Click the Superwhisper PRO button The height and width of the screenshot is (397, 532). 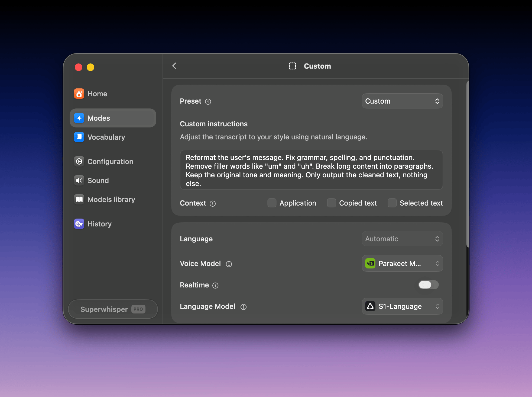click(x=113, y=309)
